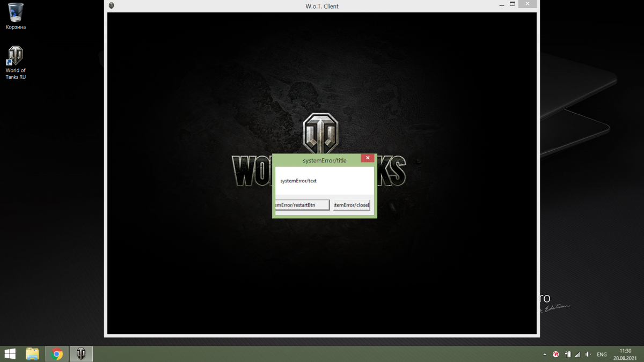Viewport: 644px width, 362px height.
Task: Click the W.o.T. Client window title
Action: coord(322,6)
